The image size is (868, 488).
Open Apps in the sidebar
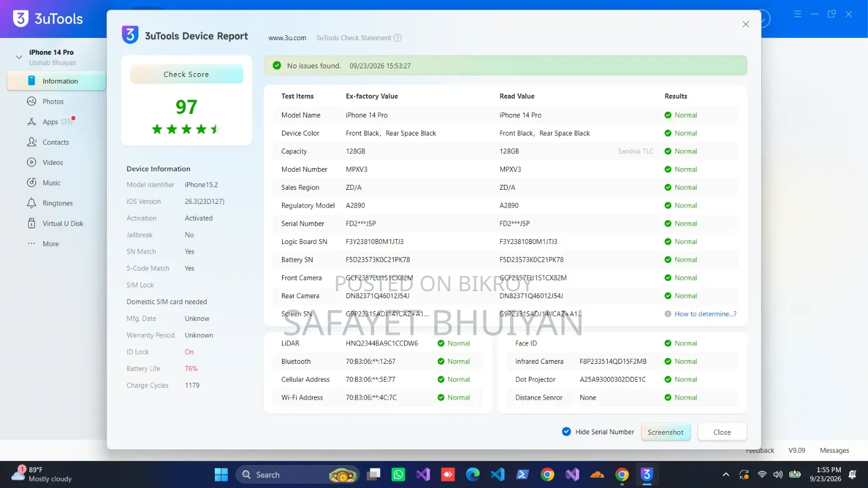tap(50, 122)
